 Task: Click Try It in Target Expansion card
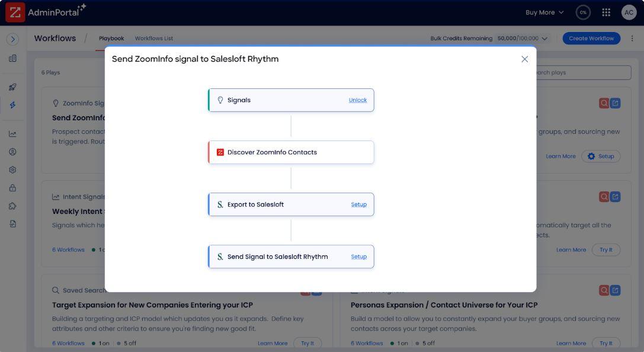coord(307,343)
